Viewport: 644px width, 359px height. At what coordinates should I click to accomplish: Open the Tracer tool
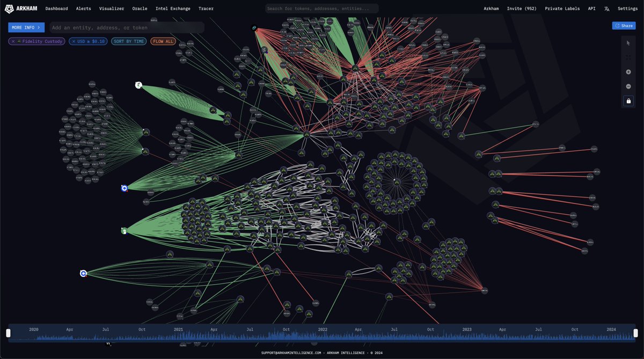(206, 9)
